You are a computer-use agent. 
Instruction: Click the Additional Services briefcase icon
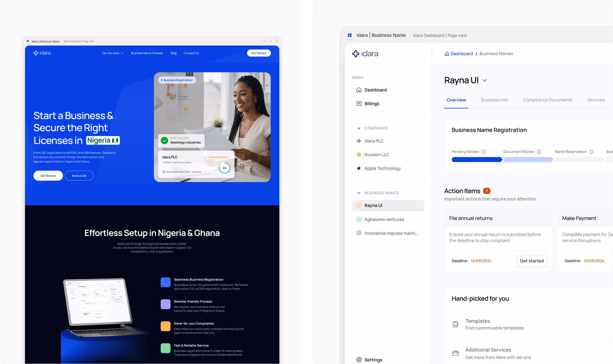(x=455, y=353)
